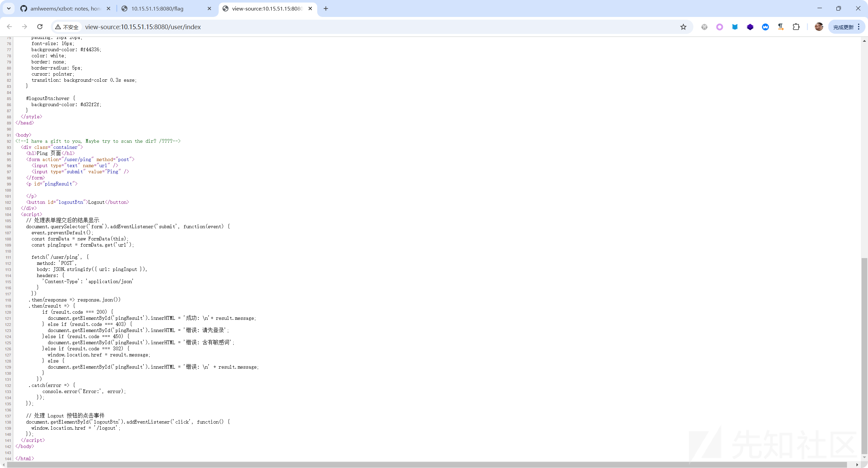Click the console.error('Error:', error) line
This screenshot has width=868, height=468.
tap(84, 391)
